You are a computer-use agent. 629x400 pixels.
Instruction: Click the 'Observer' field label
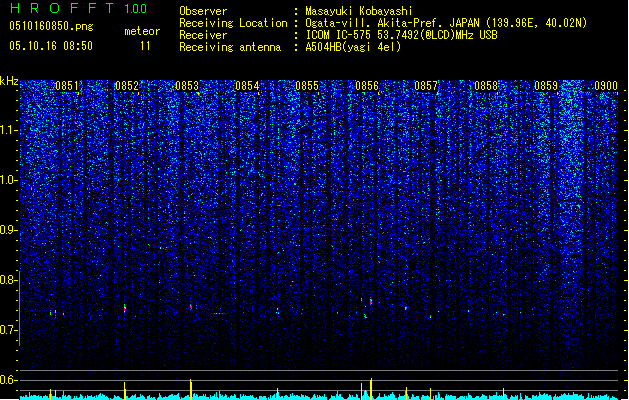coord(203,11)
